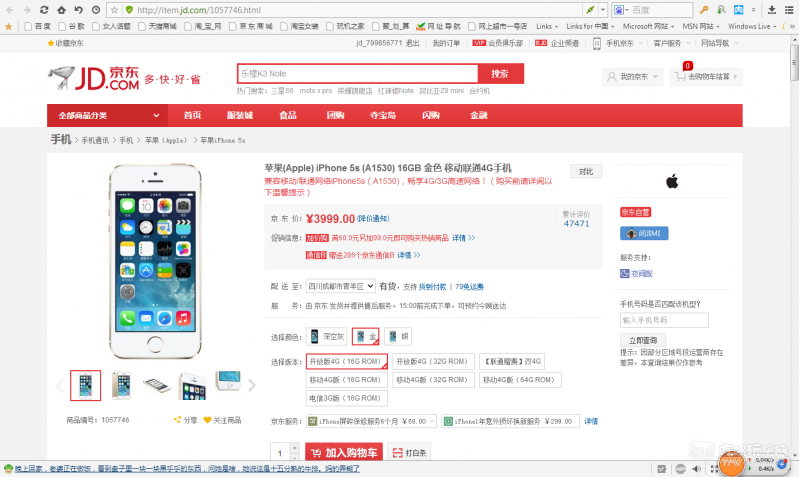Screen dimensions: 799x477
Task: Click the browser forward arrow
Action: [x=26, y=10]
